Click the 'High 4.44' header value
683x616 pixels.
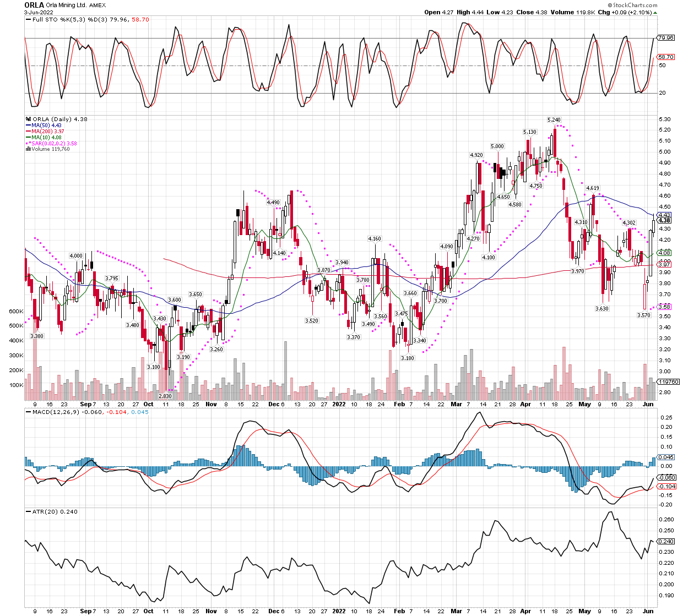(471, 12)
